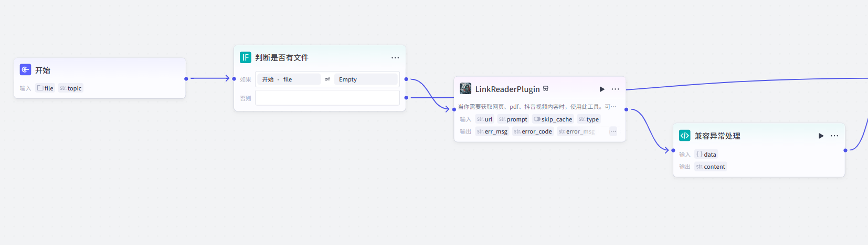Click the empty 否则 branch field
Viewport: 868px width, 245px height.
tap(327, 98)
